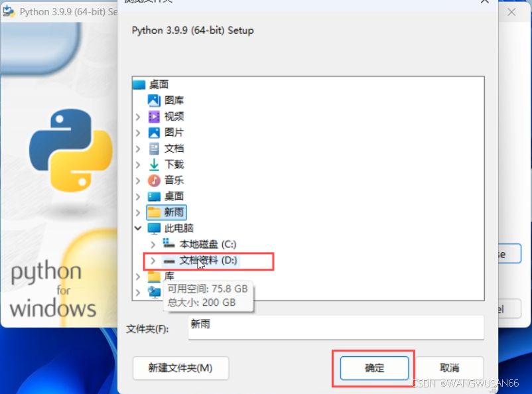The height and width of the screenshot is (394, 532).
Task: Click the yellow 新雨 user folder icon
Action: click(x=154, y=212)
